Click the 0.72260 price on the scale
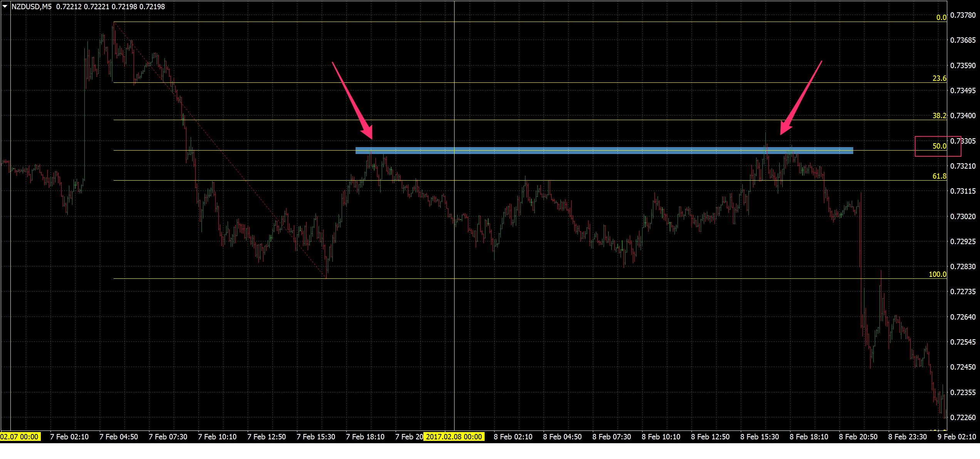The width and height of the screenshot is (980, 459). point(963,417)
